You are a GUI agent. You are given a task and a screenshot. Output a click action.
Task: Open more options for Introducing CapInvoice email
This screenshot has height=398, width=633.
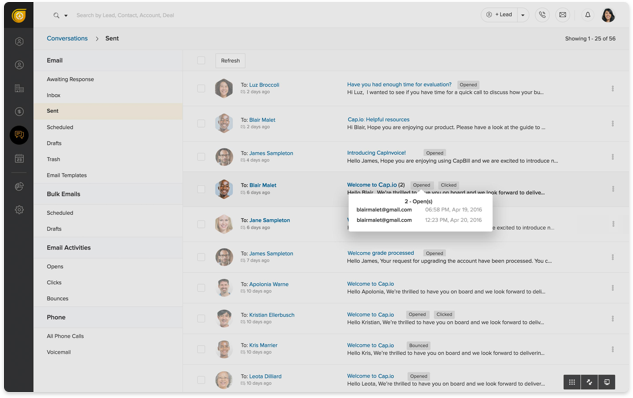tap(613, 157)
